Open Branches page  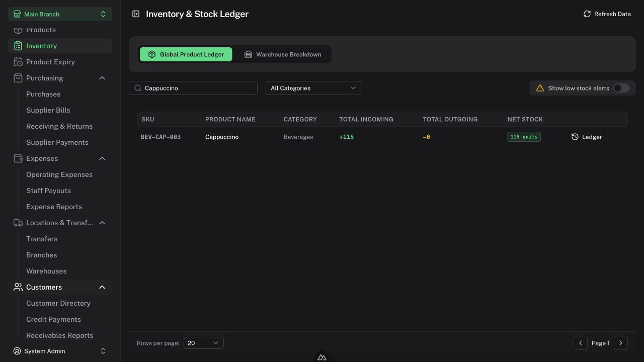click(x=42, y=255)
